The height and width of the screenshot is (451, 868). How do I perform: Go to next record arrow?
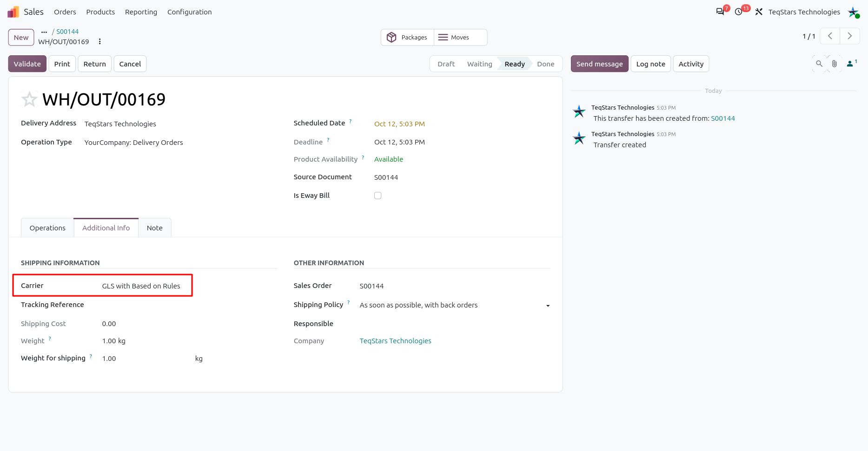tap(849, 36)
